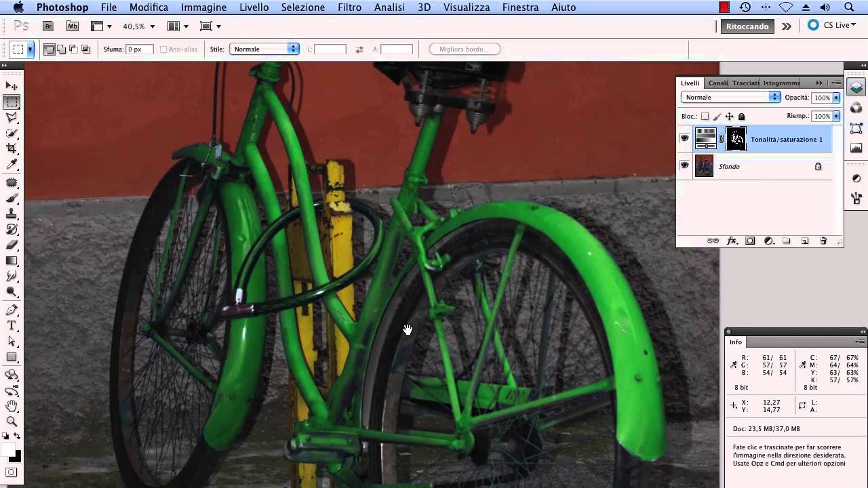Select the Spot Healing Brush tool
Viewport: 868px width, 488px height.
tap(12, 182)
